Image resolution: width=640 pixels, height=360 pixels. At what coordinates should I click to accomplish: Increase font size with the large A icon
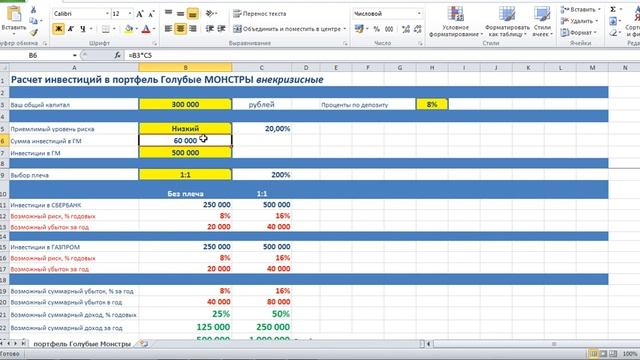point(140,14)
